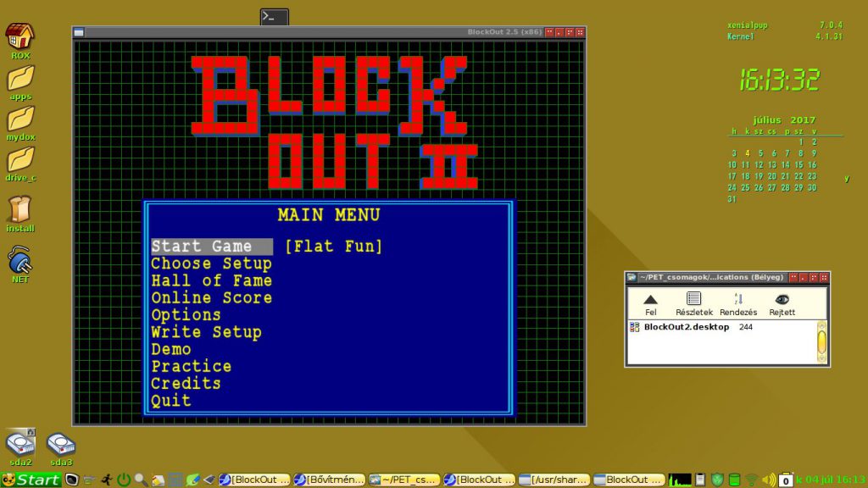Open the Options entry
The width and height of the screenshot is (868, 488).
point(186,315)
